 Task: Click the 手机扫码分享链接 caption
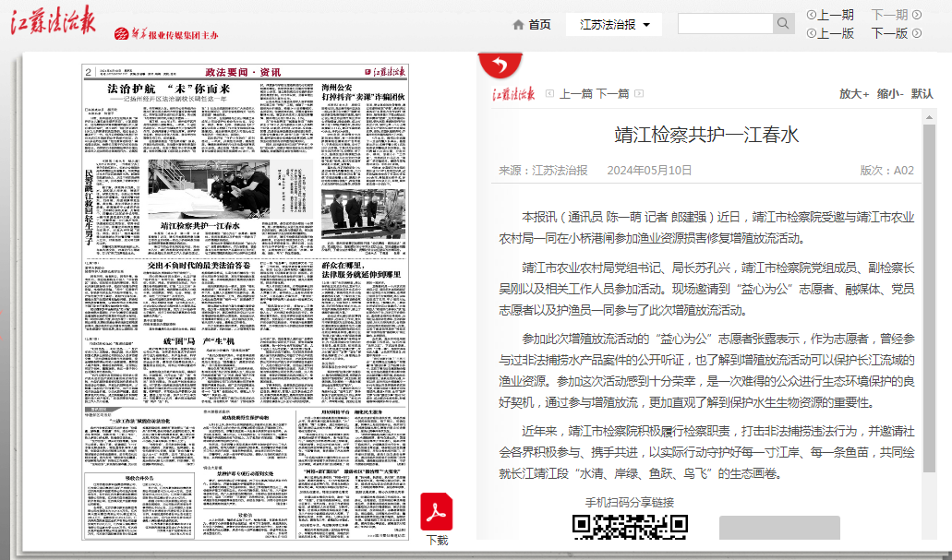coord(630,503)
